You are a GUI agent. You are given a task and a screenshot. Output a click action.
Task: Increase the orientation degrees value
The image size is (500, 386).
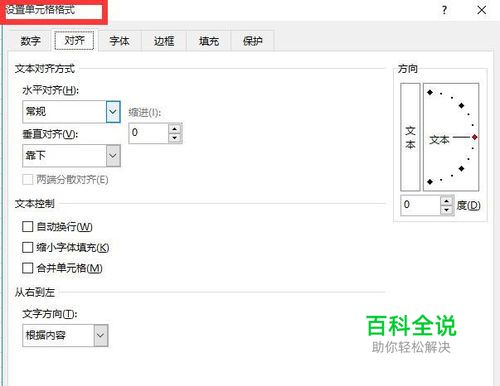(446, 201)
